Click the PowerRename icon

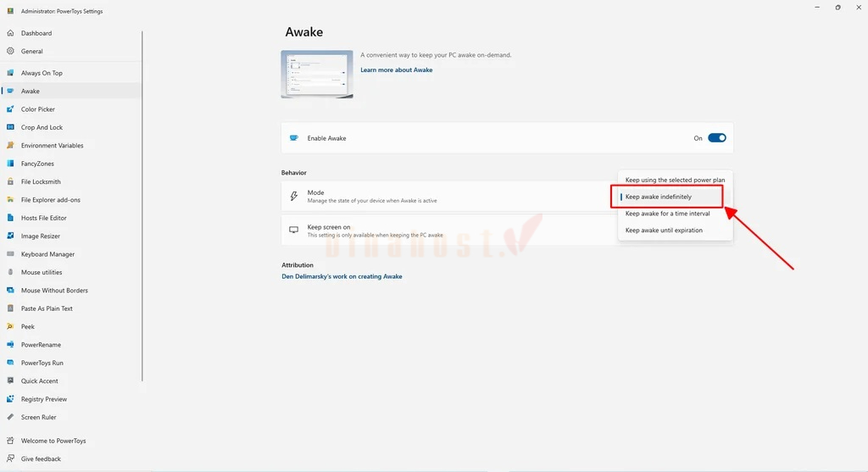[x=10, y=345]
